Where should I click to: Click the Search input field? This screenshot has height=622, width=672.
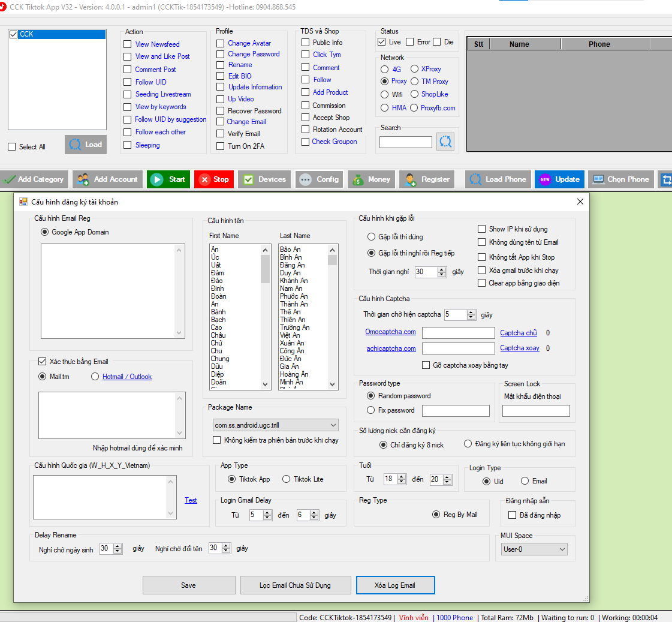[x=405, y=142]
